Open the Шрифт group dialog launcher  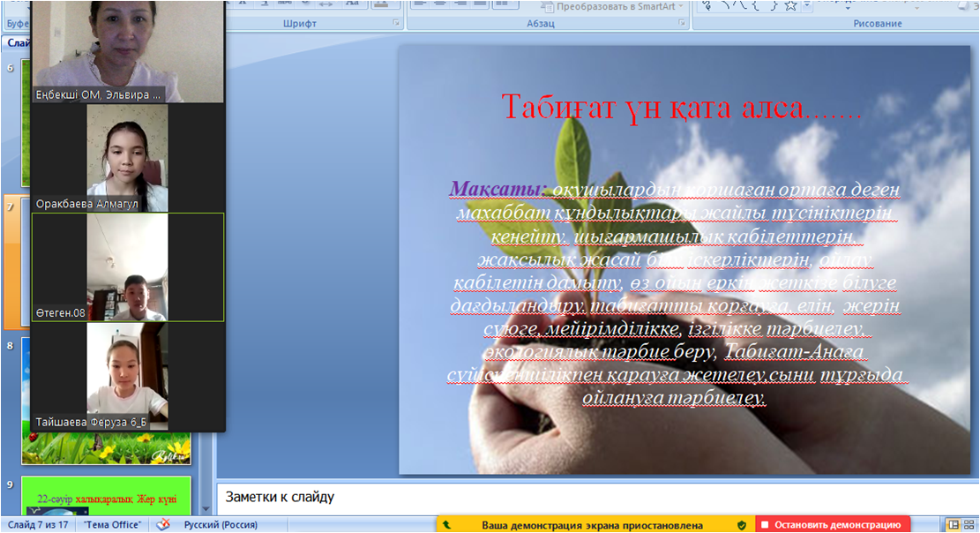point(396,24)
